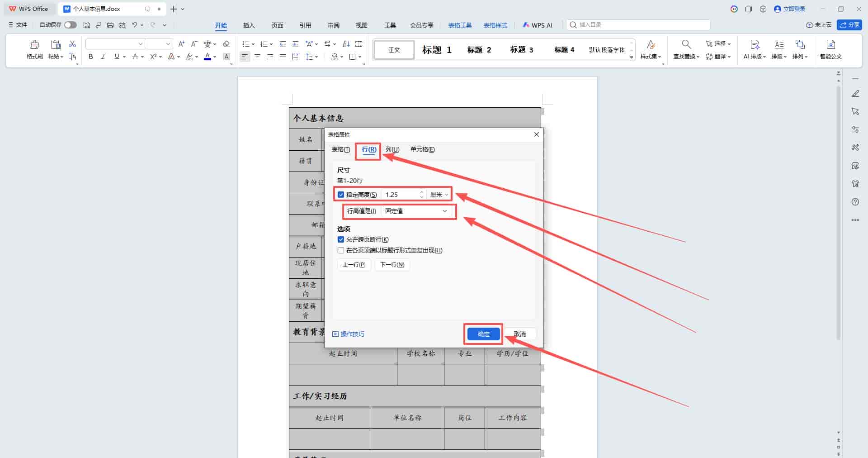Go to Next Row (下一行) button
Image resolution: width=868 pixels, height=458 pixels.
[x=392, y=265]
